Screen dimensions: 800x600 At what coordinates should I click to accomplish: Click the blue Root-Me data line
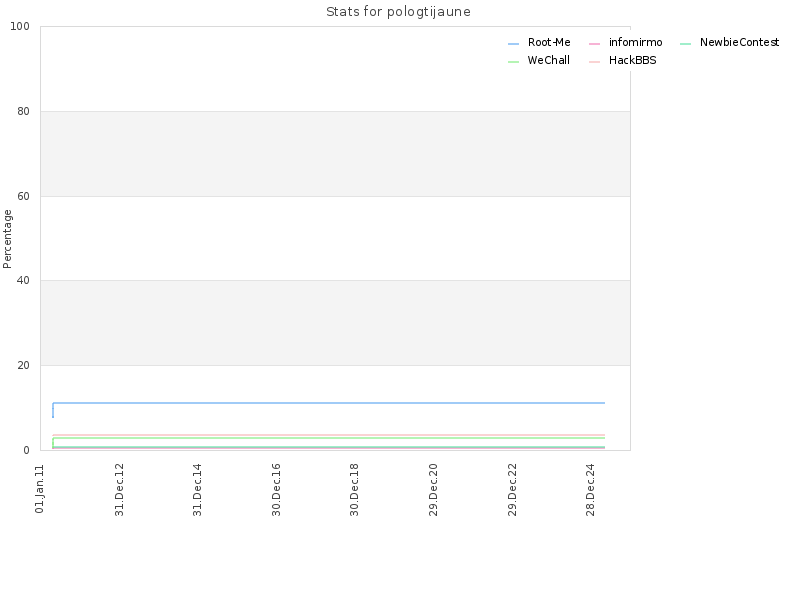(x=329, y=403)
